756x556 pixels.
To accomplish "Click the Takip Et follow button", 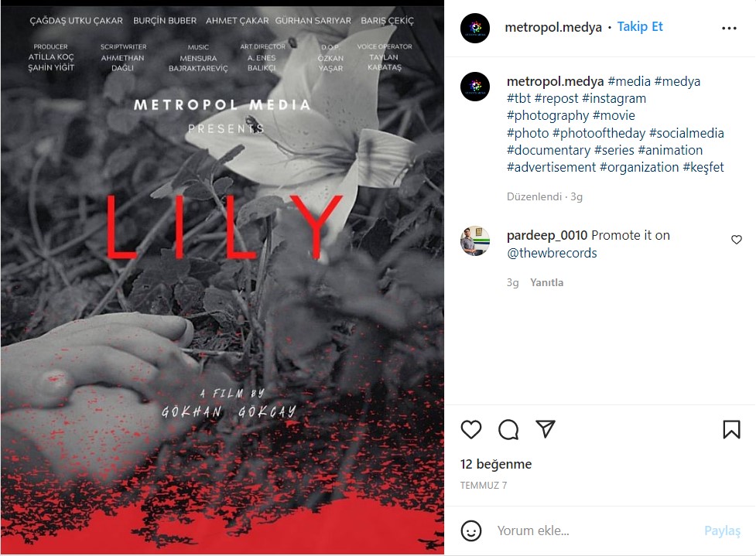I will (640, 26).
